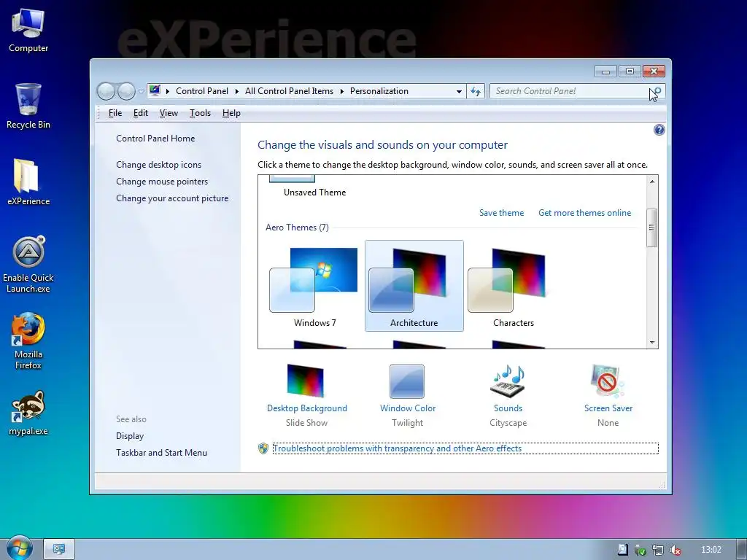
Task: Open the Recycle Bin desktop icon
Action: pos(28,106)
